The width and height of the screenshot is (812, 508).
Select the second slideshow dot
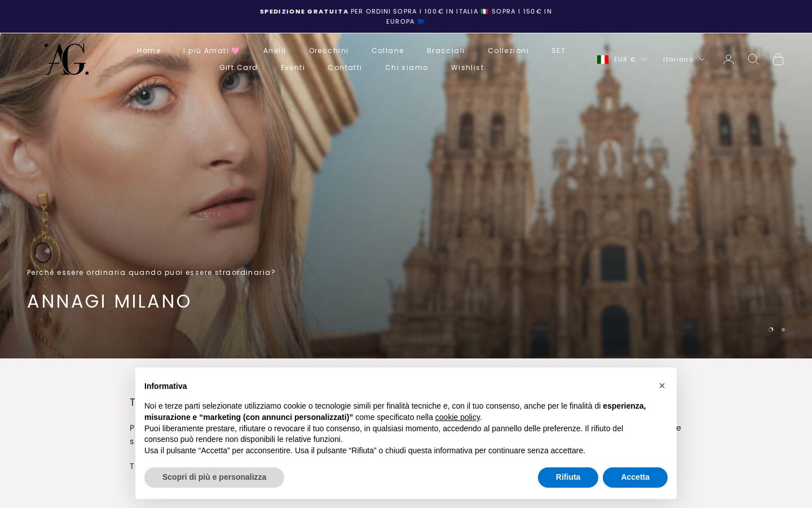pyautogui.click(x=783, y=330)
